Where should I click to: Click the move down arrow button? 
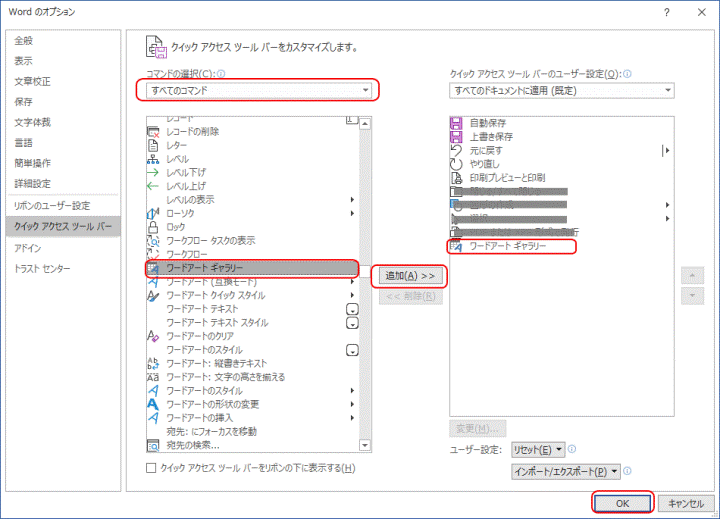(x=692, y=296)
